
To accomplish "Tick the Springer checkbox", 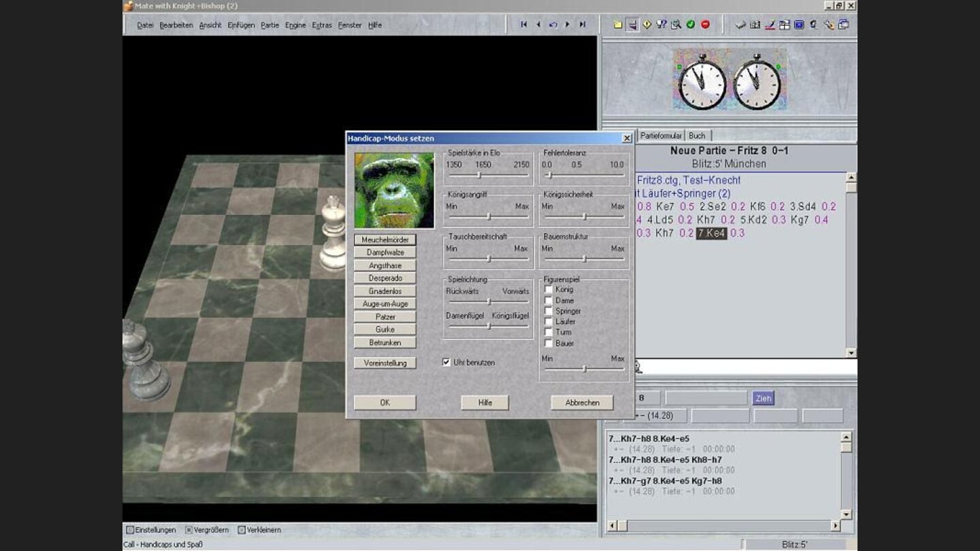I will pyautogui.click(x=549, y=311).
